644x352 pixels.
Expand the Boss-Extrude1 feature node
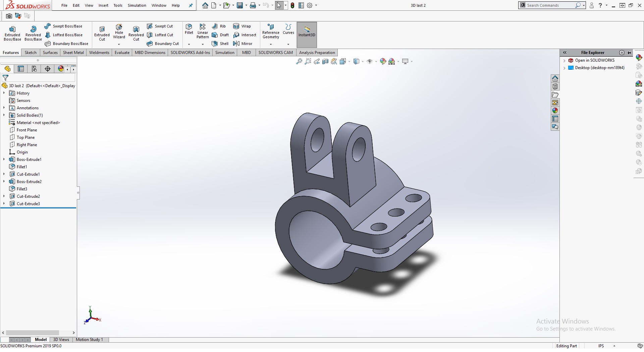tap(4, 160)
